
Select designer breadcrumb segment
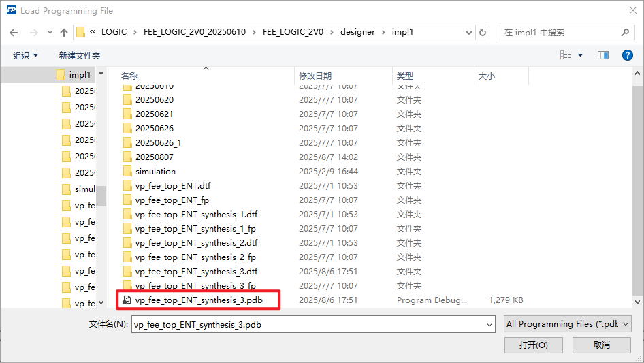[357, 32]
